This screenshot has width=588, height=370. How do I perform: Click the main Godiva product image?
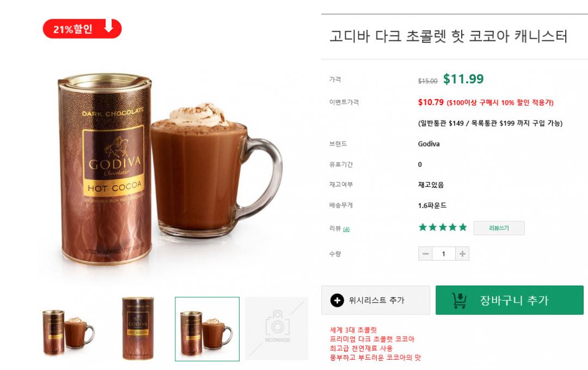pyautogui.click(x=169, y=169)
